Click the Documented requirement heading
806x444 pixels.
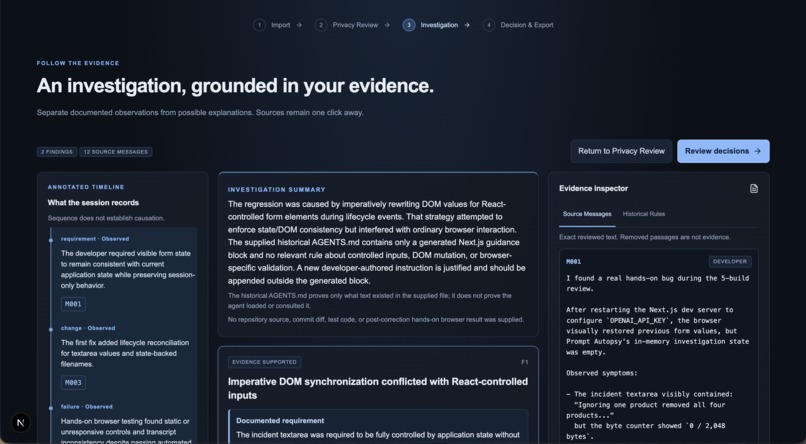click(x=280, y=420)
